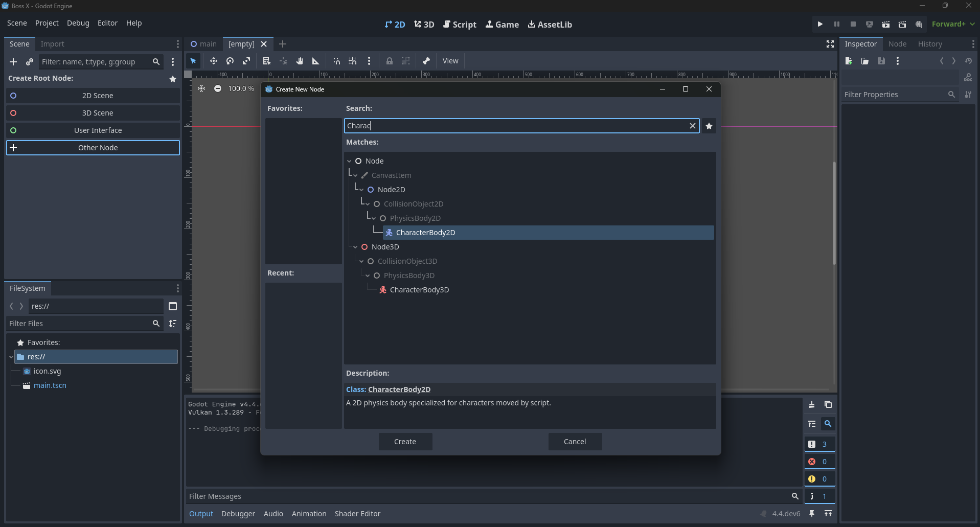Collapse the PhysicsBody3D branch
Image resolution: width=980 pixels, height=527 pixels.
click(368, 276)
